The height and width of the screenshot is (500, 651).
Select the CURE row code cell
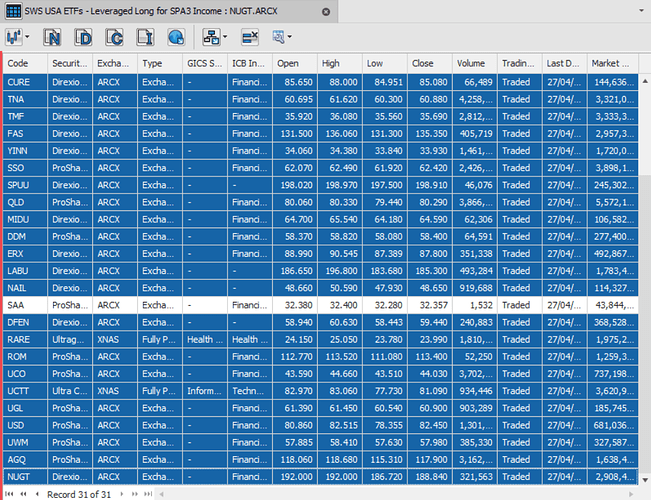25,82
